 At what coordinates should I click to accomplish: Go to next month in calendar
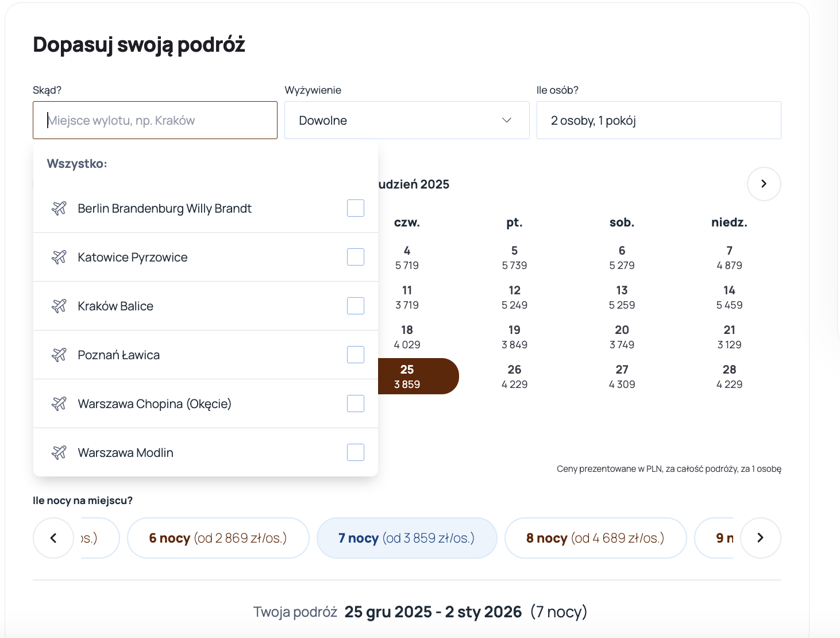764,184
